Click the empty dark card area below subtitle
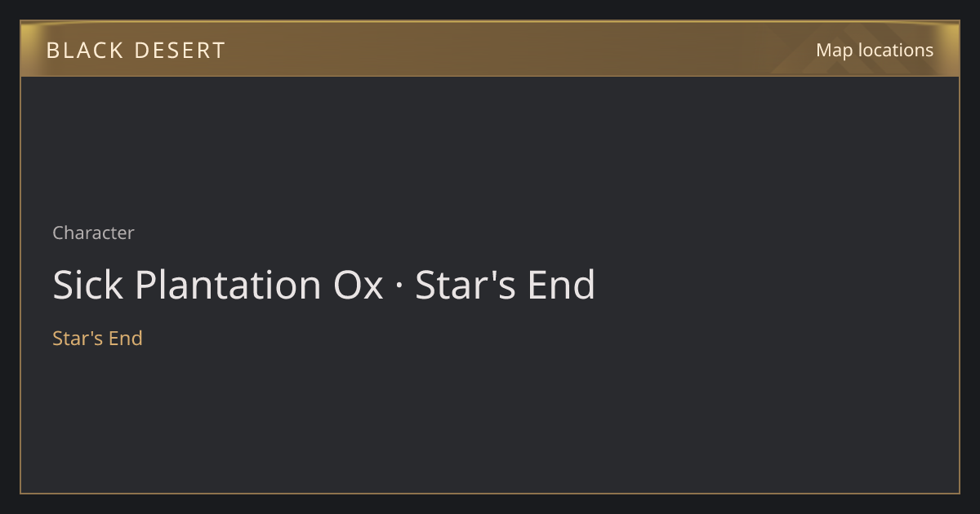Viewport: 980px width, 514px height. (x=490, y=420)
